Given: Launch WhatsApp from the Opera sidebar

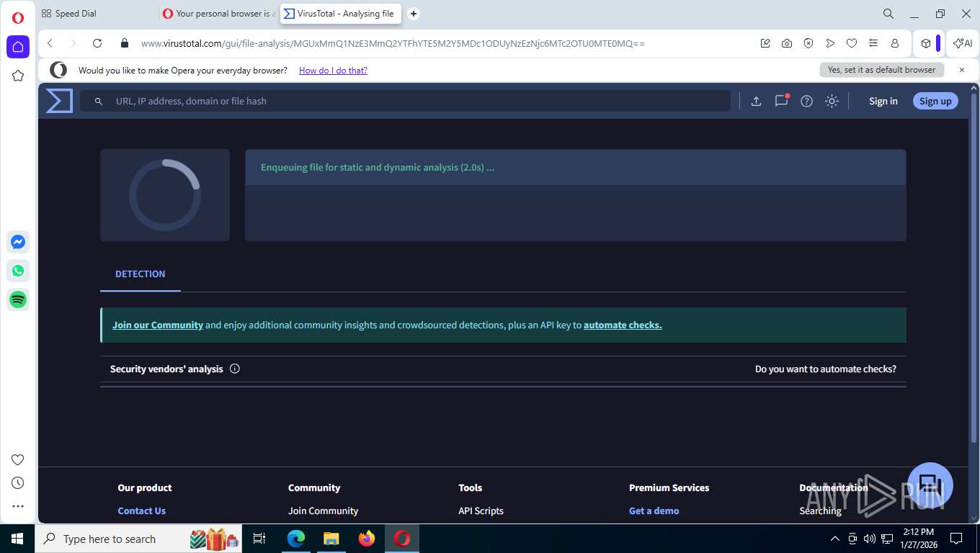Looking at the screenshot, I should tap(18, 271).
